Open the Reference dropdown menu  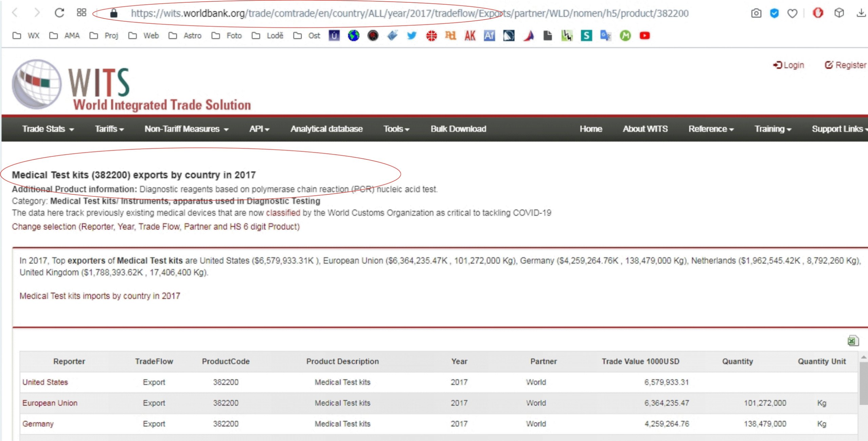point(711,129)
